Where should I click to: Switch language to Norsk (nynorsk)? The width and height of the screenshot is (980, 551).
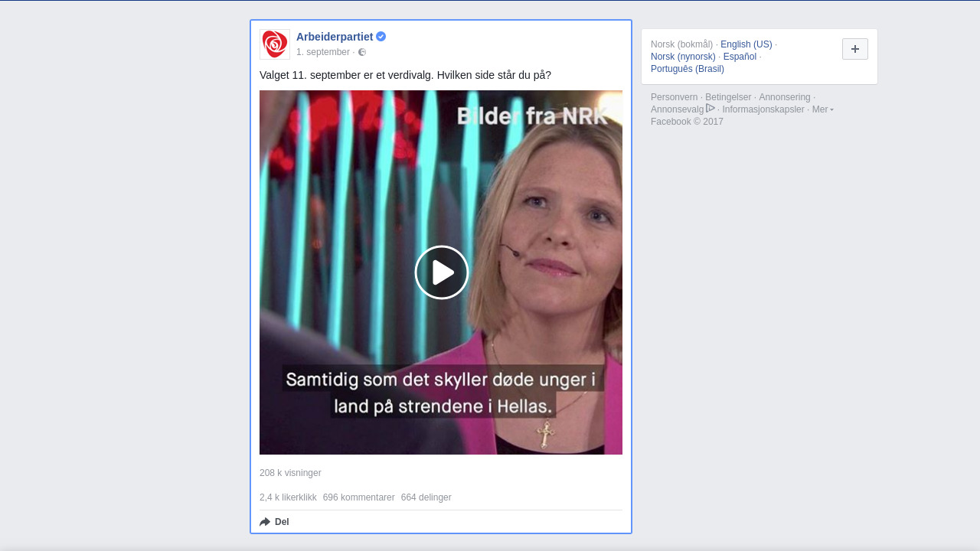pos(683,57)
